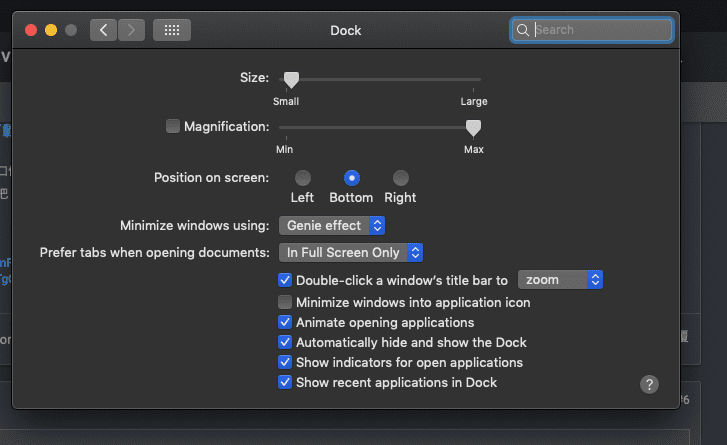
Task: Select Right dock position radio button
Action: [400, 178]
